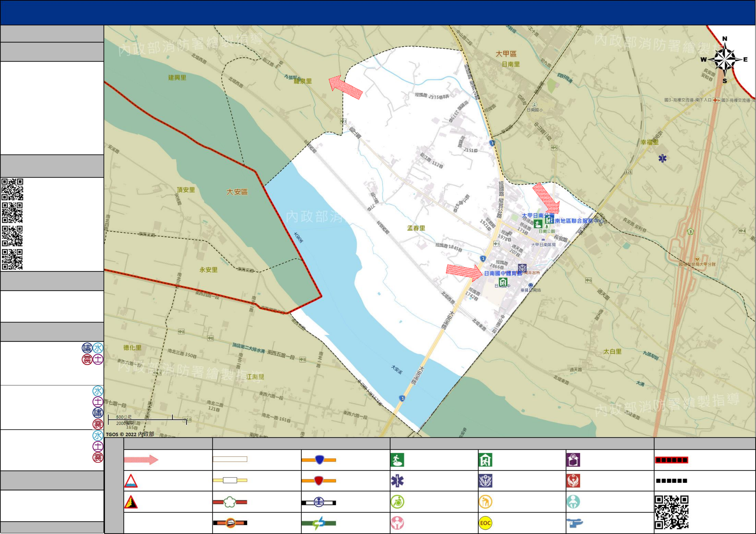Click the green wheelchair circle legend icon

(x=397, y=502)
